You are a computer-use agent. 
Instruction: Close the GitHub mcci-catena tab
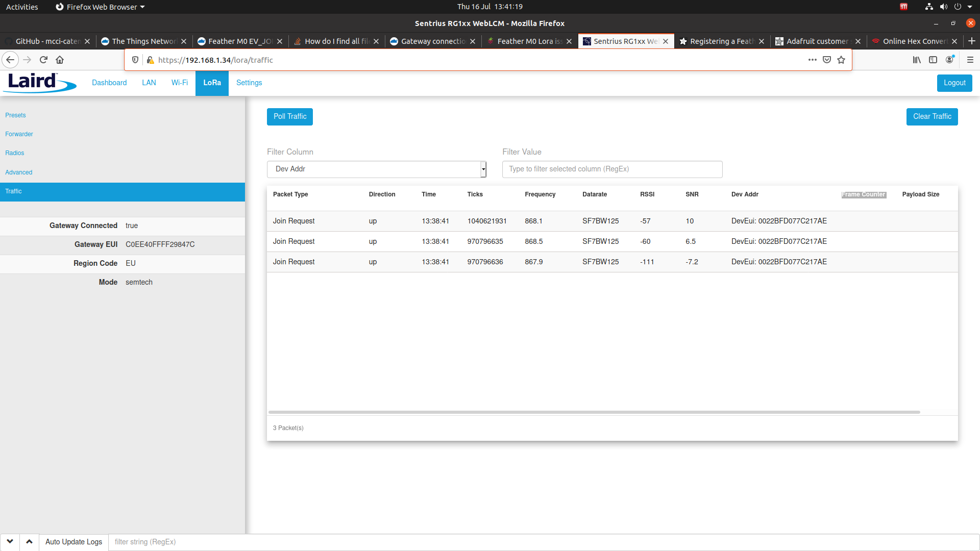[87, 41]
